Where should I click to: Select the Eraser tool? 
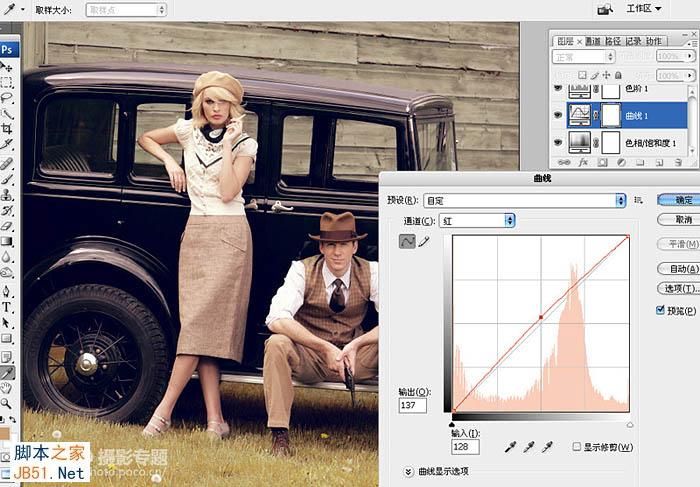(7, 226)
